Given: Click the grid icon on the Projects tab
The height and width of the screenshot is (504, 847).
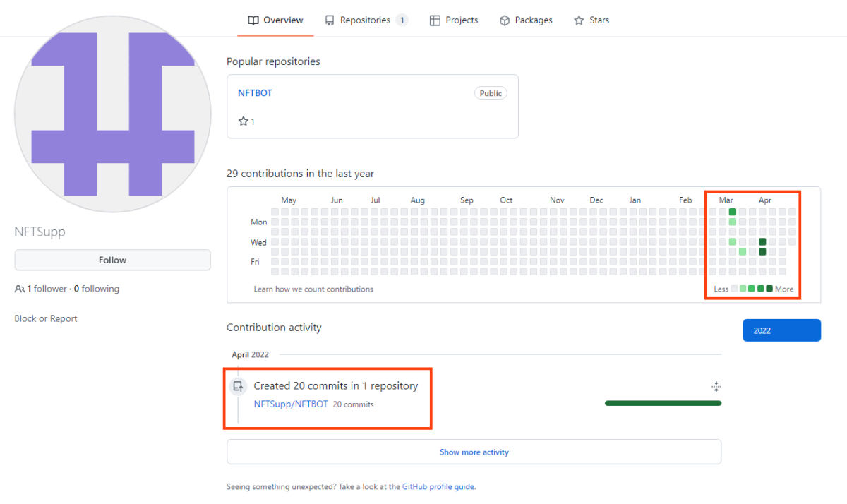Looking at the screenshot, I should point(434,20).
